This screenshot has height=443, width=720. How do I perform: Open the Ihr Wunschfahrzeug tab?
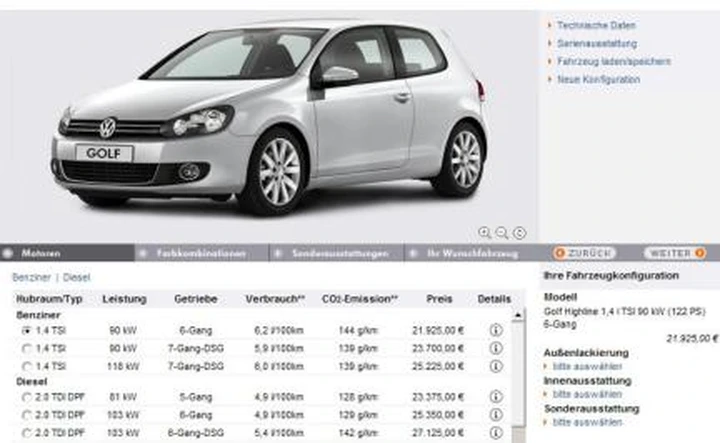(470, 253)
